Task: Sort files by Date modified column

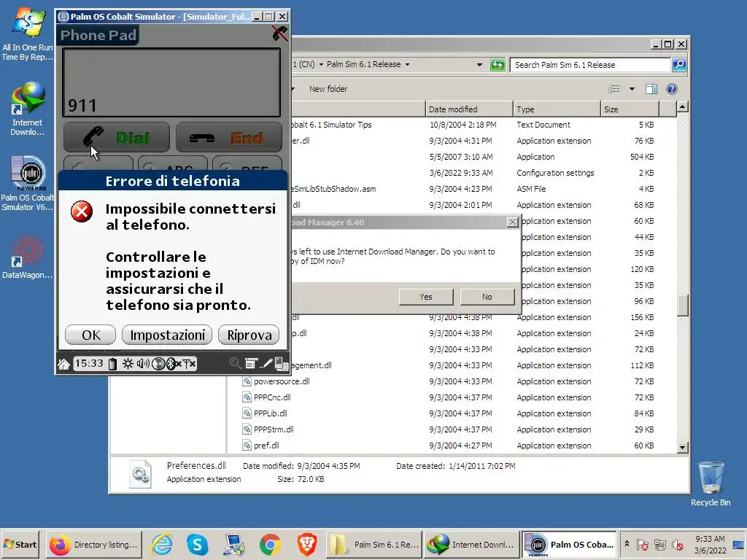Action: coord(469,109)
